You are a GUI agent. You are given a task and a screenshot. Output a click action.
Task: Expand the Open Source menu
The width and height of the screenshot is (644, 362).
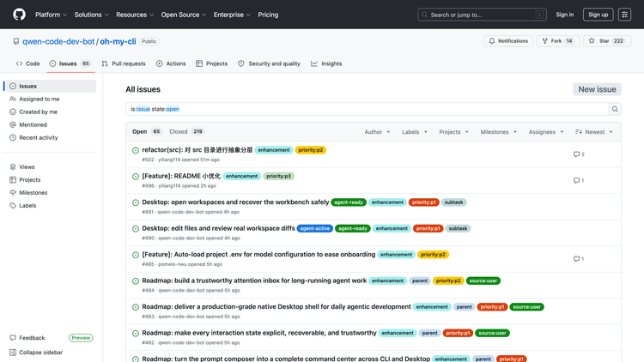coord(184,15)
